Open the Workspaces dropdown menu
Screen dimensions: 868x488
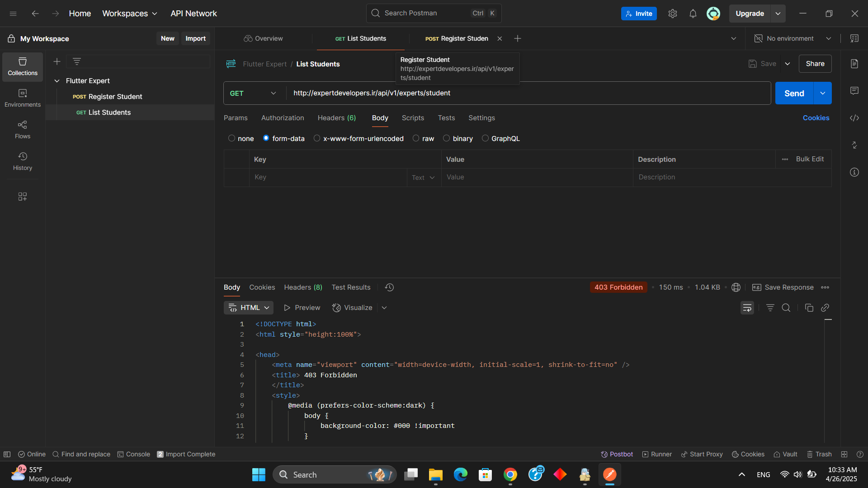click(x=130, y=14)
